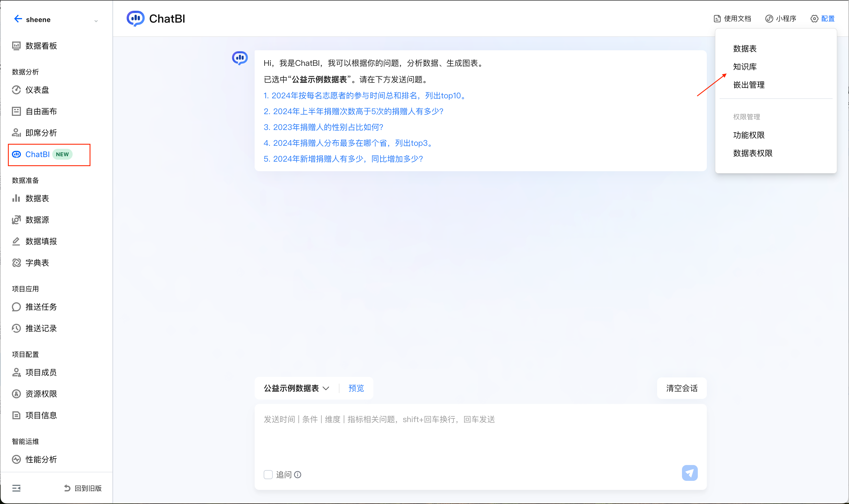Viewport: 849px width, 504px height.
Task: Open 即席分析 icon in sidebar
Action: tap(16, 133)
